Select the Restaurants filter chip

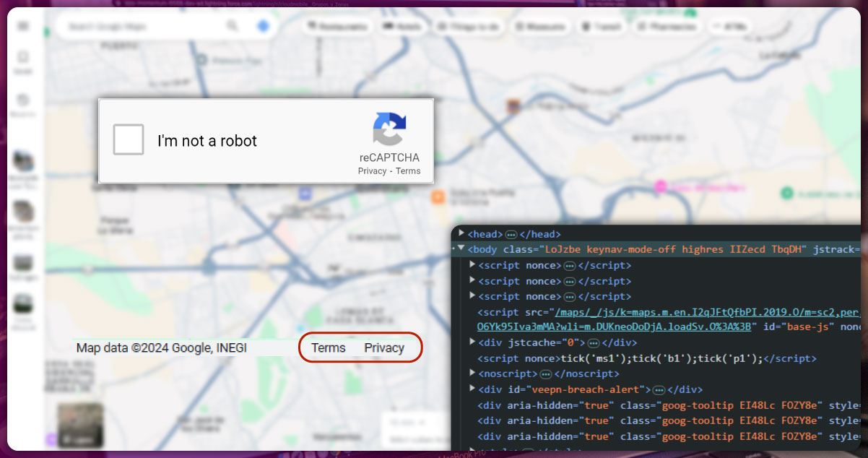pyautogui.click(x=337, y=26)
